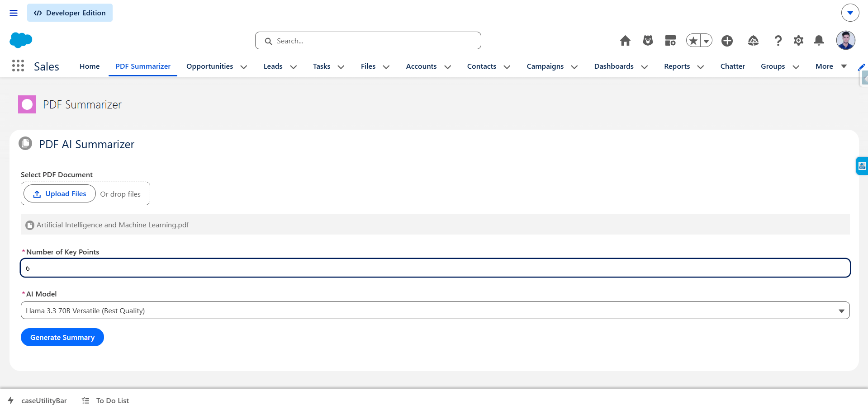This screenshot has width=868, height=409.
Task: Open the Reports tab
Action: tap(677, 66)
